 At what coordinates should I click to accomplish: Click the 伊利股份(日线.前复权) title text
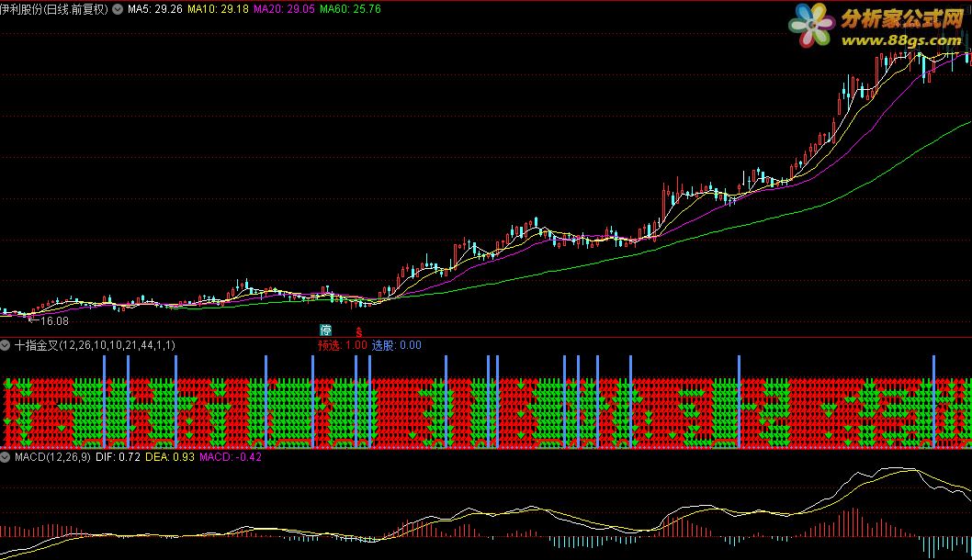point(54,9)
